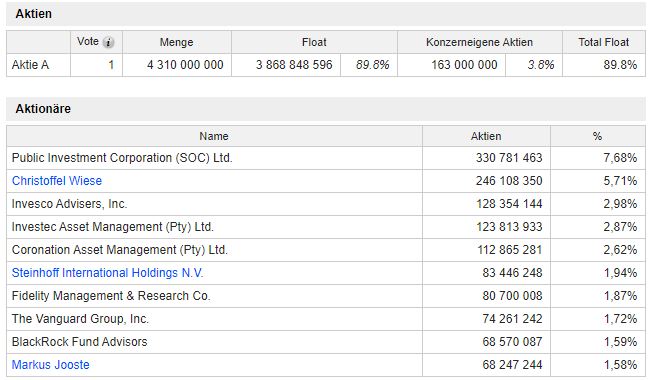653x380 pixels.
Task: Click the Float column header
Action: [x=314, y=42]
